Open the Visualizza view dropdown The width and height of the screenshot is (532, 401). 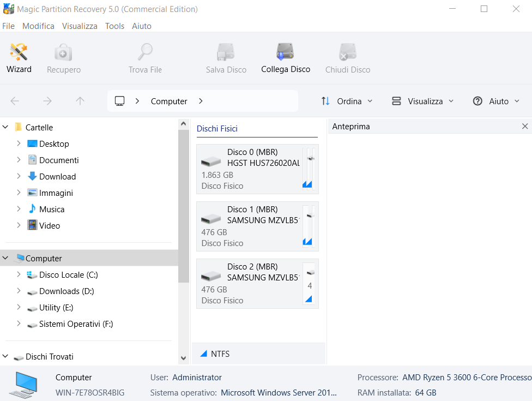coord(423,101)
